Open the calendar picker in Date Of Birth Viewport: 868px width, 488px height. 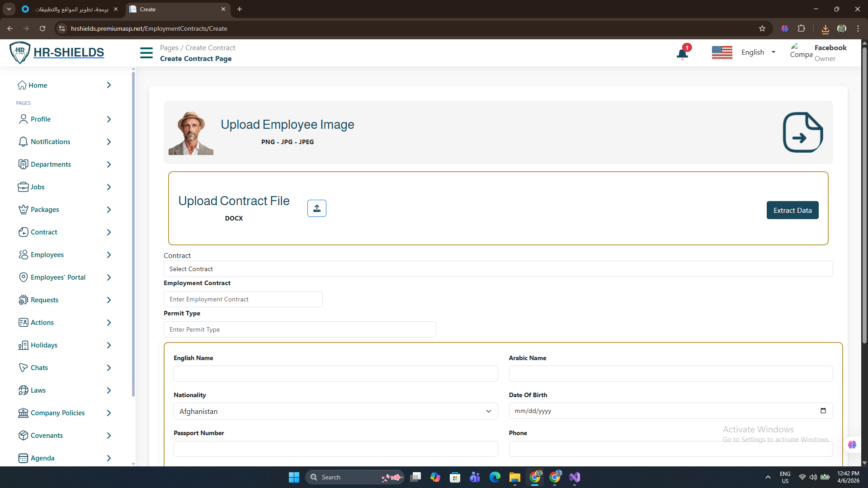tap(823, 411)
